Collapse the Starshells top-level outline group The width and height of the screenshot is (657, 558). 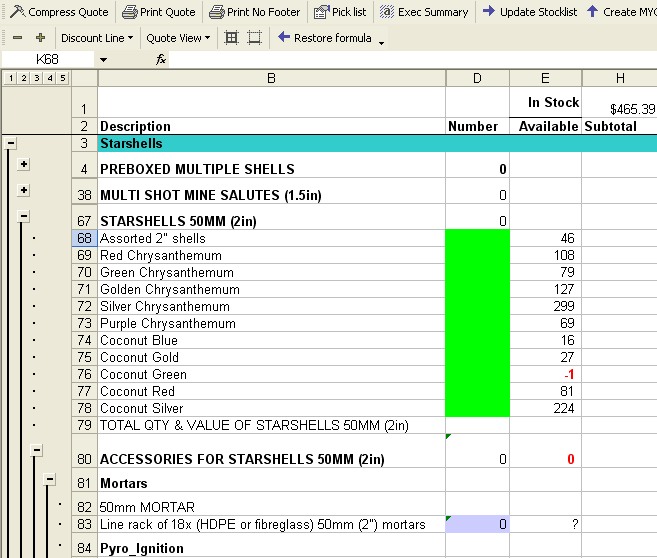click(10, 144)
